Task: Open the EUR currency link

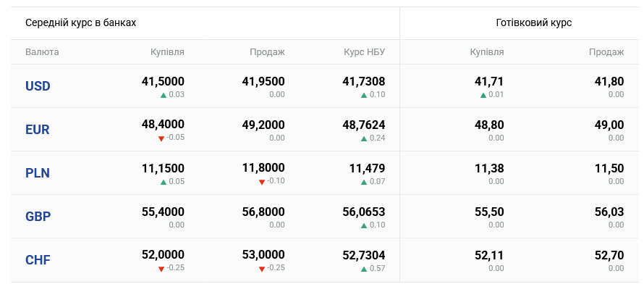Action: (x=38, y=130)
